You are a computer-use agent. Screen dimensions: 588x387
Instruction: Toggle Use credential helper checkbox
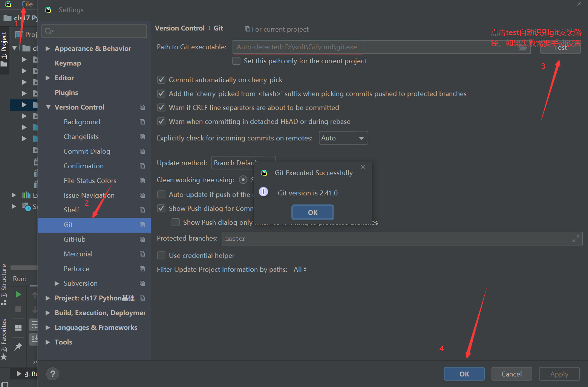(161, 256)
